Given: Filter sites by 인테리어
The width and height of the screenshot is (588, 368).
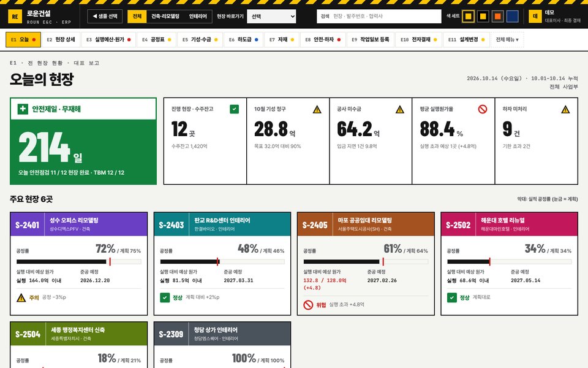Looking at the screenshot, I should click(198, 17).
